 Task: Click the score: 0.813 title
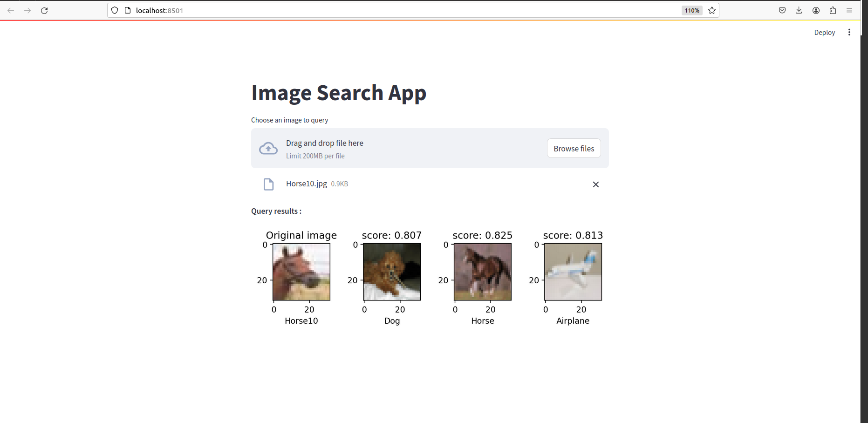pos(573,235)
